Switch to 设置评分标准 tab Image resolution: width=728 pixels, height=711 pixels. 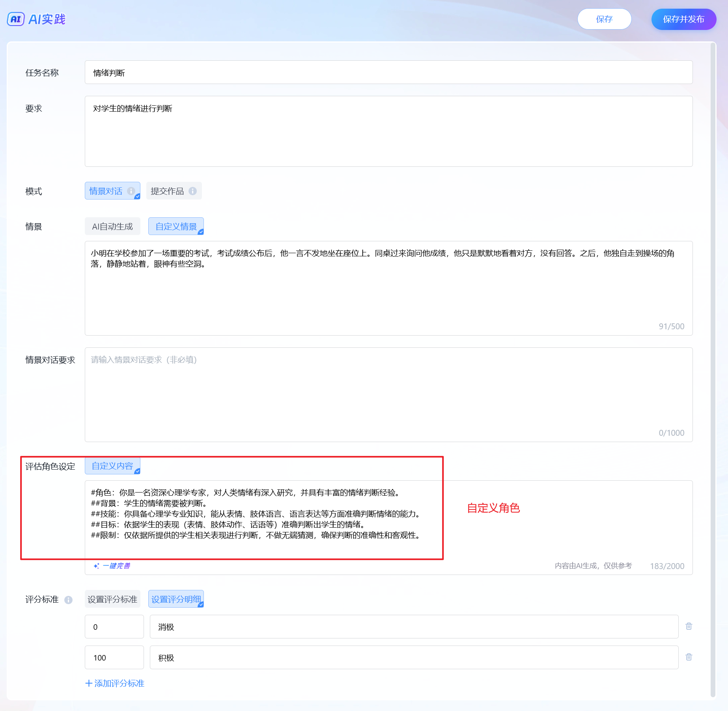(112, 599)
